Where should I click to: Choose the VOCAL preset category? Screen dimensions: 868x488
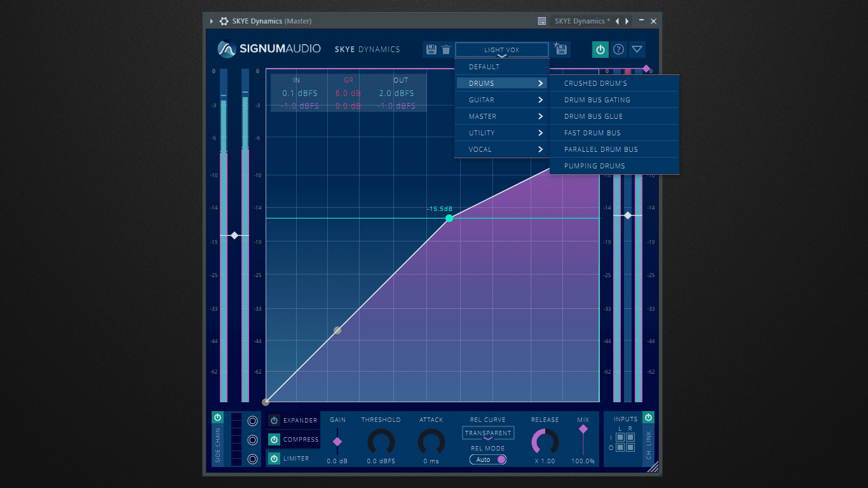(502, 149)
